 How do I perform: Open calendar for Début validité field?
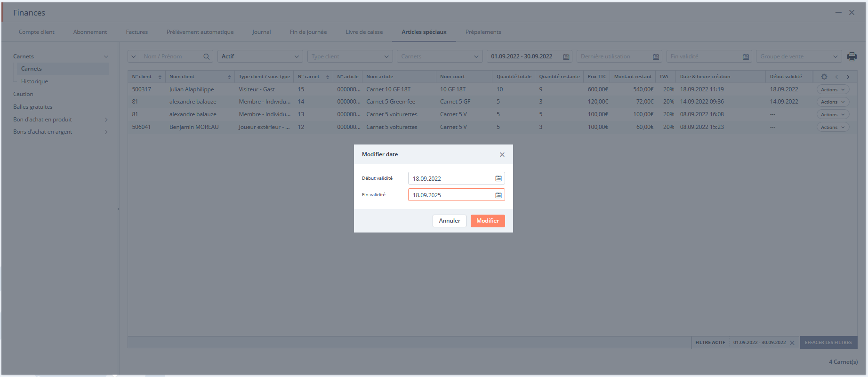pyautogui.click(x=498, y=178)
